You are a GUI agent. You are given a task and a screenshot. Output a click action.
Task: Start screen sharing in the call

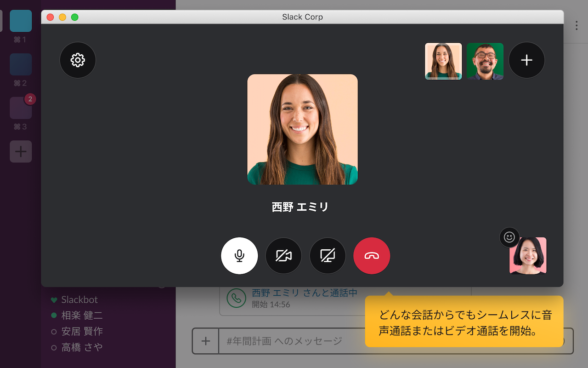(328, 256)
